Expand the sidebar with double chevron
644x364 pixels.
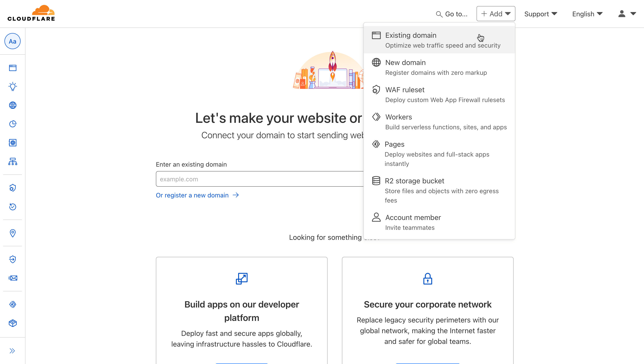(x=12, y=351)
